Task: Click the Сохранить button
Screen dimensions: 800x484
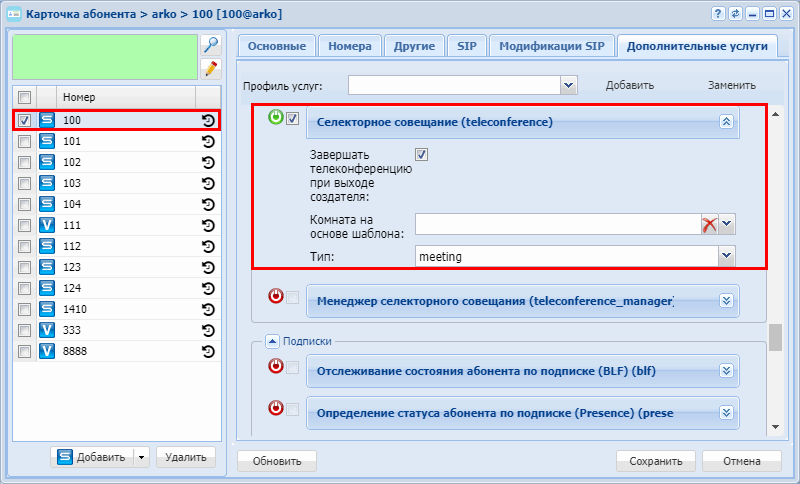Action: (656, 461)
